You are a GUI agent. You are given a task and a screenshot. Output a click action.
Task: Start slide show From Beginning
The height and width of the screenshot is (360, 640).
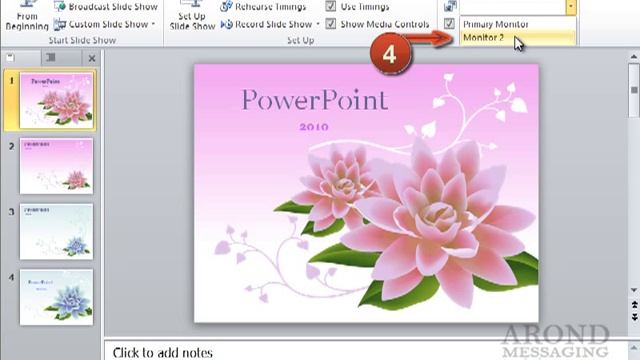click(x=27, y=16)
